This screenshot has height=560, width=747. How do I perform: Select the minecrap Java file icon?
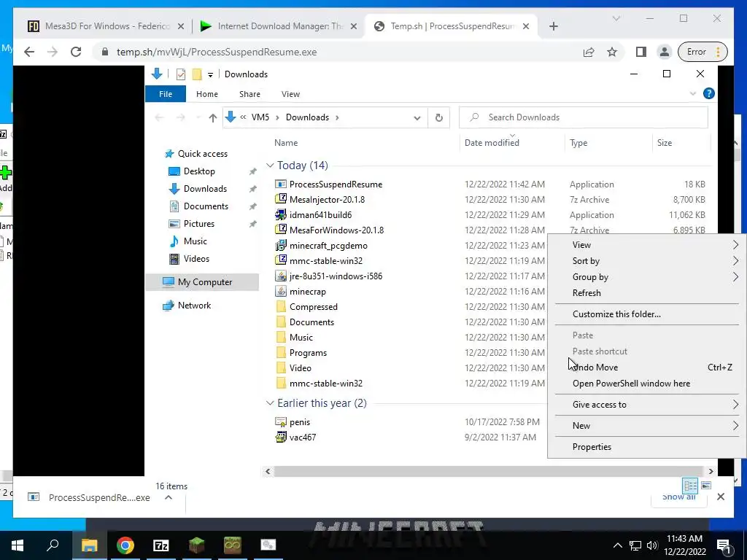pos(281,291)
